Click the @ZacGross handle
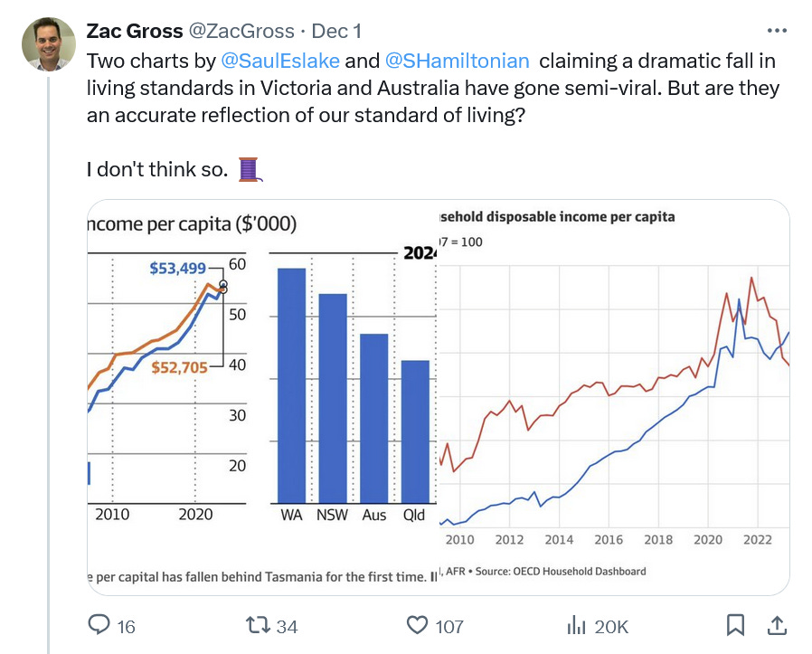The width and height of the screenshot is (812, 654). [x=241, y=31]
